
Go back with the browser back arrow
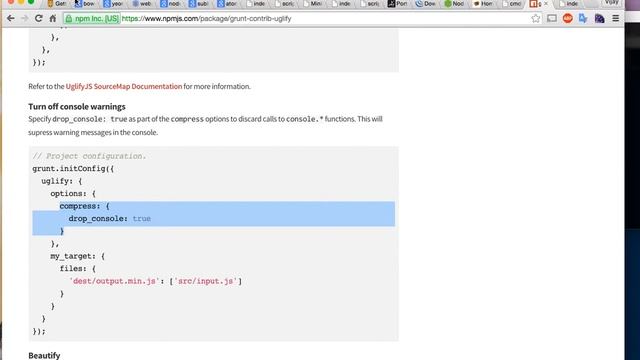(x=11, y=18)
